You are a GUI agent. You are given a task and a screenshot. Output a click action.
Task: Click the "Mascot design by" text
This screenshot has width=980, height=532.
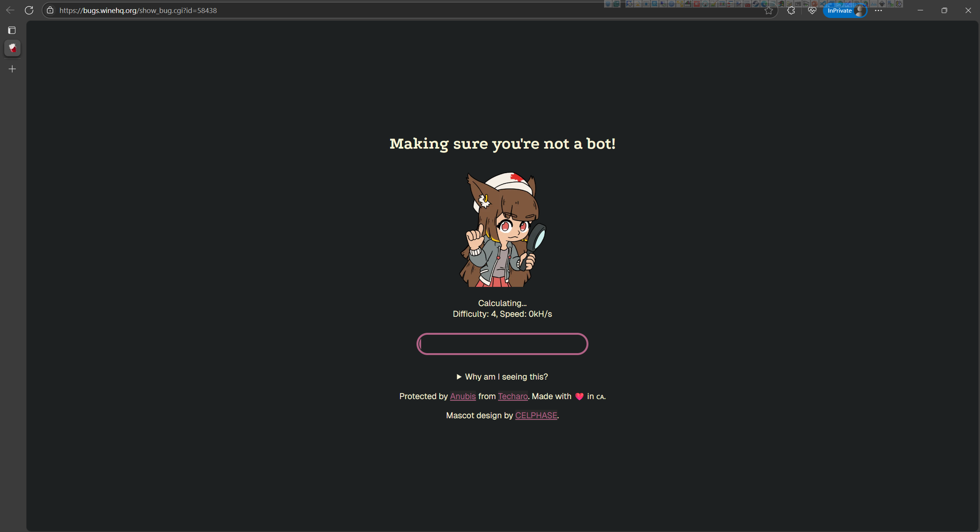coord(479,416)
